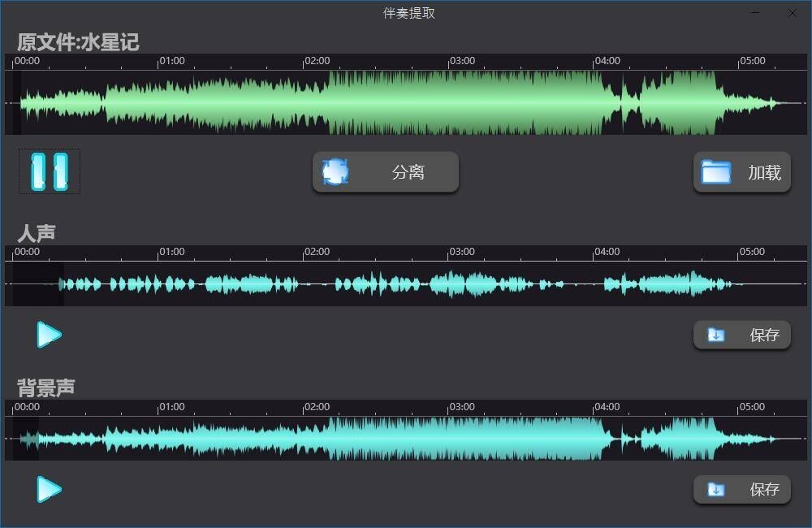The height and width of the screenshot is (528, 812).
Task: Click the 分离 separate button
Action: click(386, 172)
